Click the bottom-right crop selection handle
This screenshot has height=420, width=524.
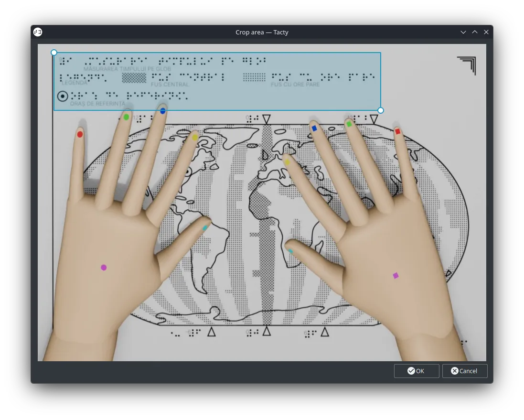(x=381, y=110)
